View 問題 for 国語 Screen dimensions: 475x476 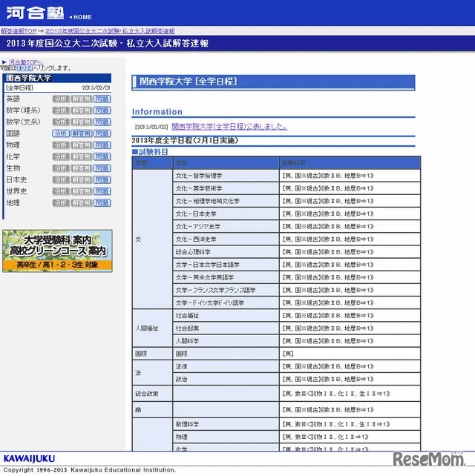102,133
